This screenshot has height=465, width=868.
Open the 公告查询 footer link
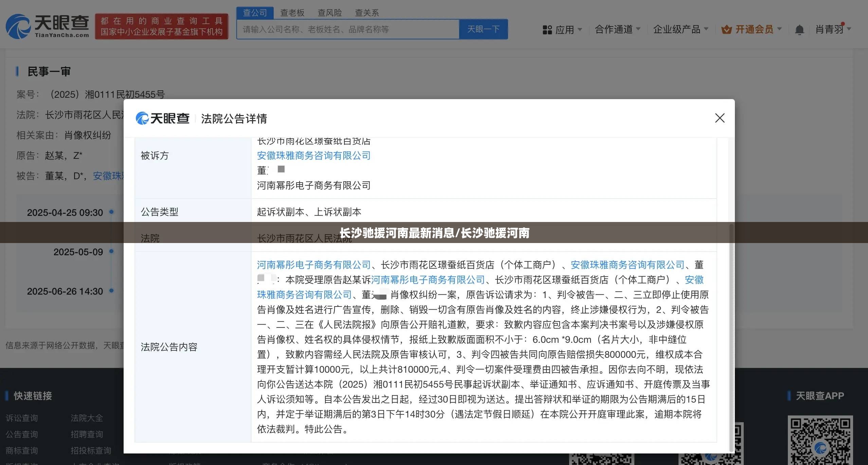pyautogui.click(x=22, y=434)
